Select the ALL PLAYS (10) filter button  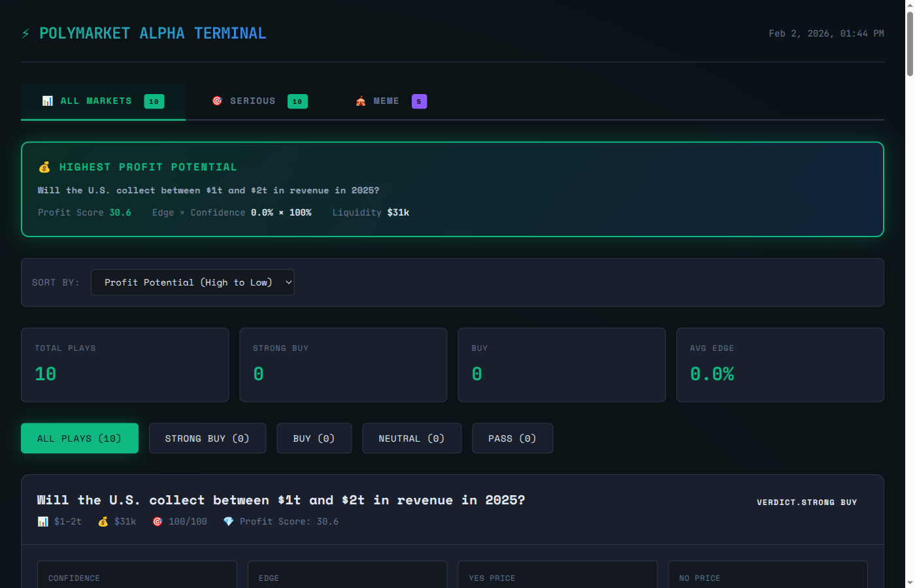tap(79, 438)
